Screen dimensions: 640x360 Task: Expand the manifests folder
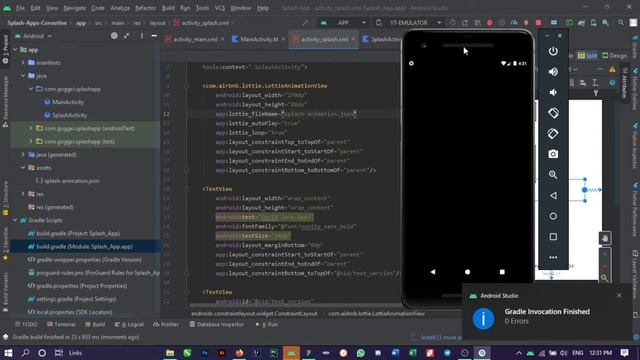click(x=23, y=62)
